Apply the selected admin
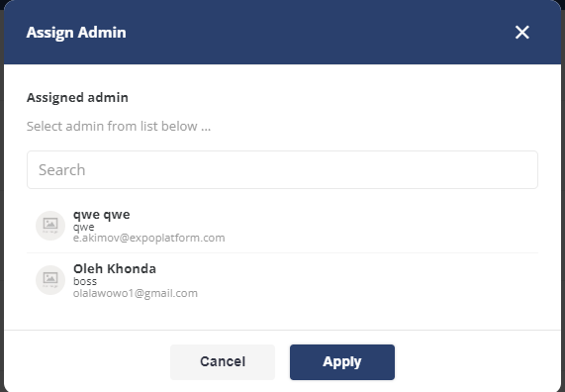Viewport: 565px width, 392px height. point(342,361)
